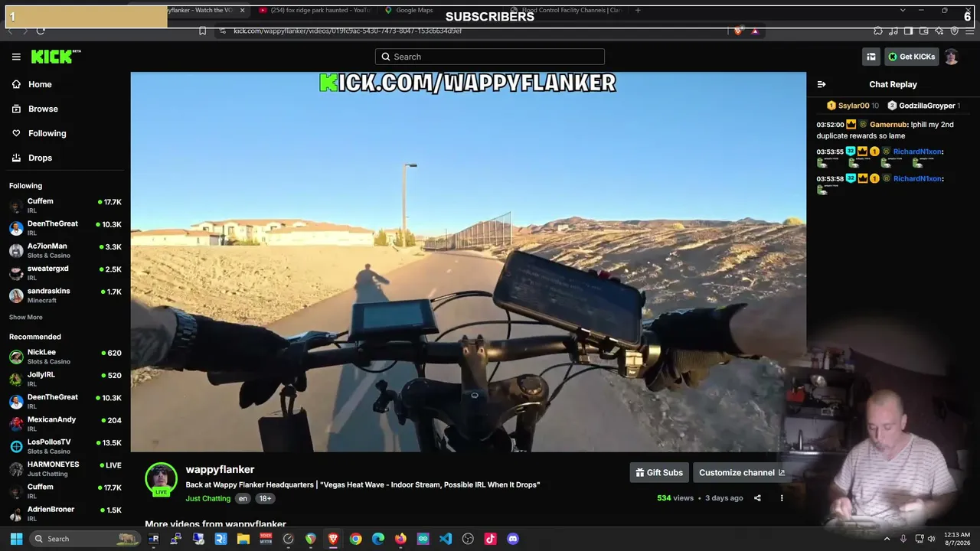The width and height of the screenshot is (980, 551).
Task: Click the share icon below the video
Action: point(757,498)
